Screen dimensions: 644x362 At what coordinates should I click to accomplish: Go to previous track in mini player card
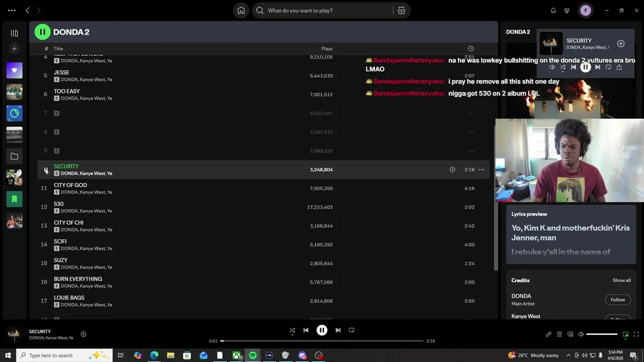click(574, 67)
